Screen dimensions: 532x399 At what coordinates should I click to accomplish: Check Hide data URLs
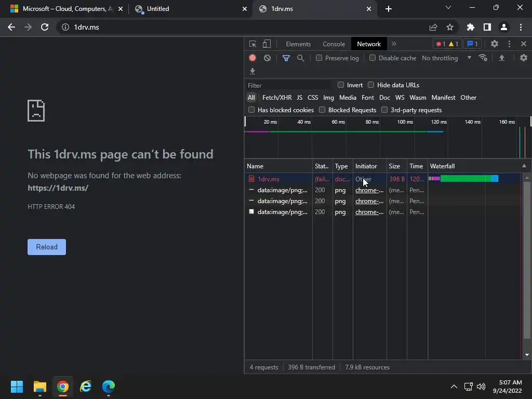coord(371,85)
